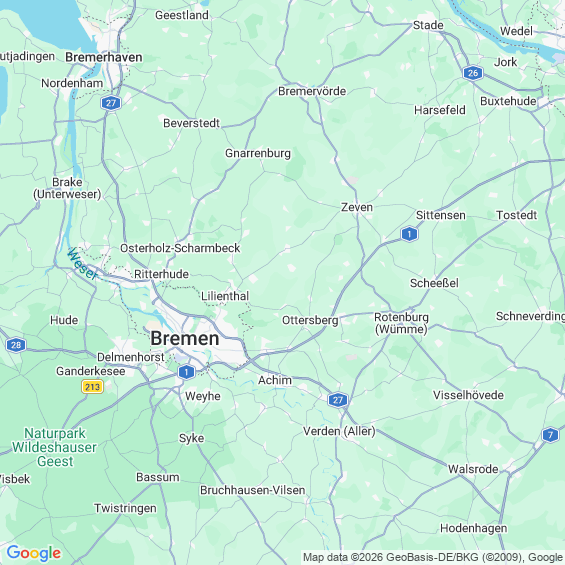Click the yellow 213 road shield
This screenshot has width=565, height=565.
pyautogui.click(x=93, y=387)
